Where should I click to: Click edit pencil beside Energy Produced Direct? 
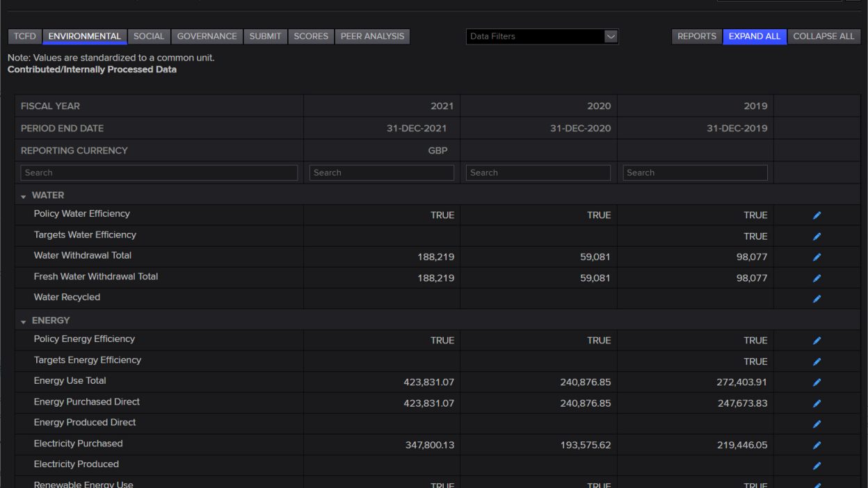[816, 423]
